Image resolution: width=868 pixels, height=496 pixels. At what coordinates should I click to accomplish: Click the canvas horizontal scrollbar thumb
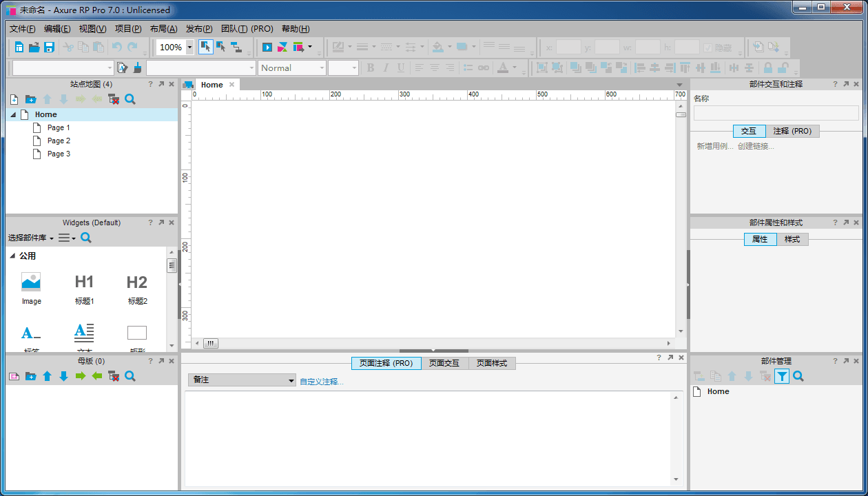tap(211, 342)
